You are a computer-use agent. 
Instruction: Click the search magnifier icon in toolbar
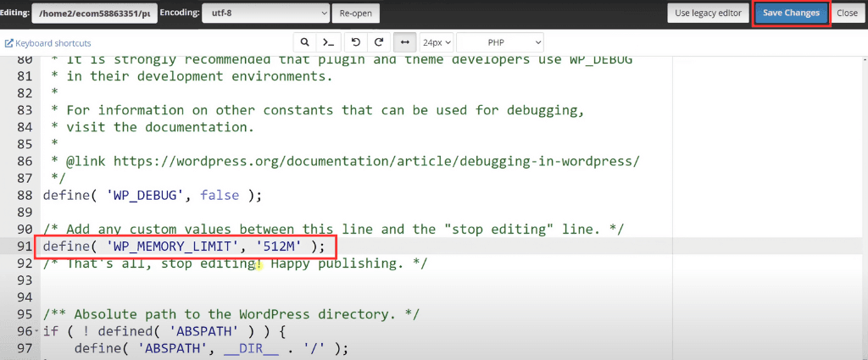304,42
